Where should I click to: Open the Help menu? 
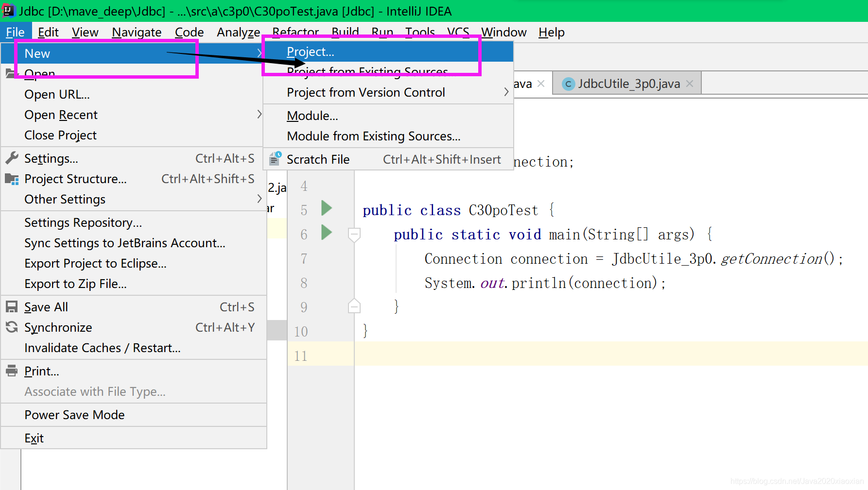click(551, 33)
